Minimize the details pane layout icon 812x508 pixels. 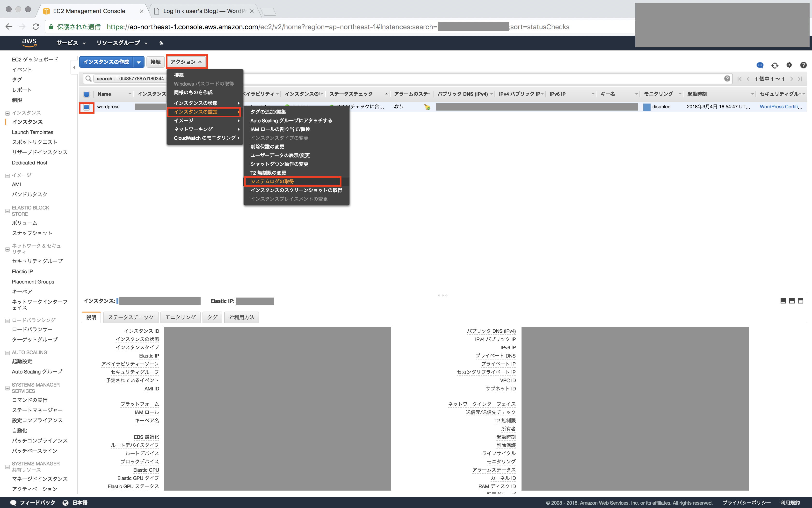(783, 301)
